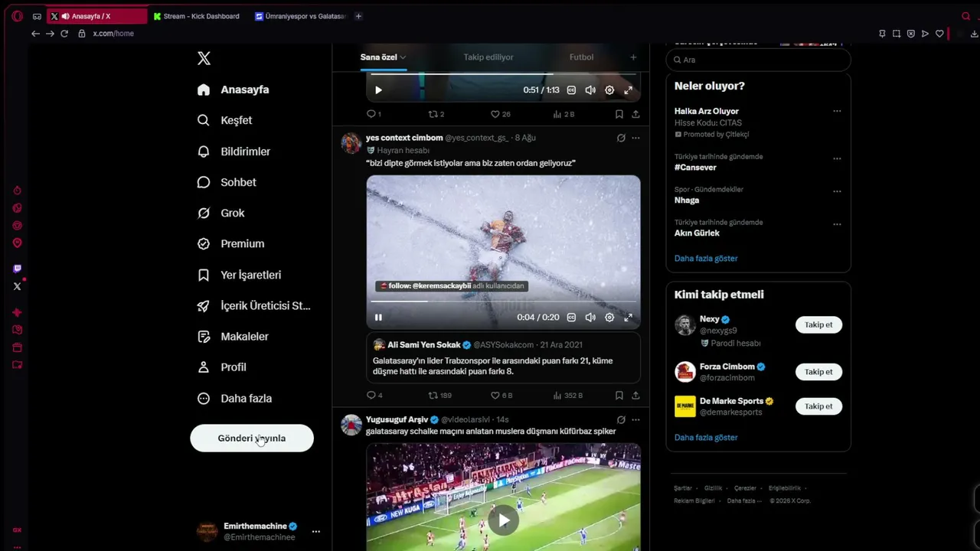Open the X panel in Opera sidebar

pos(18,287)
